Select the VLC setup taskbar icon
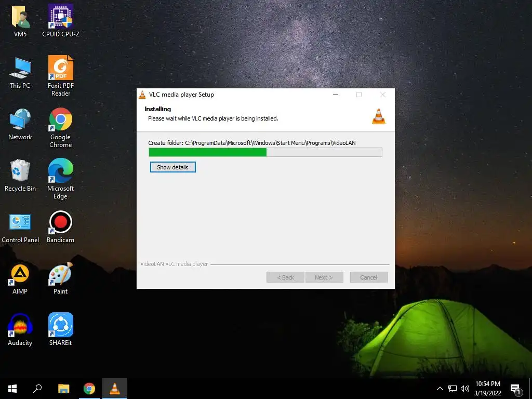Image resolution: width=532 pixels, height=399 pixels. (115, 389)
